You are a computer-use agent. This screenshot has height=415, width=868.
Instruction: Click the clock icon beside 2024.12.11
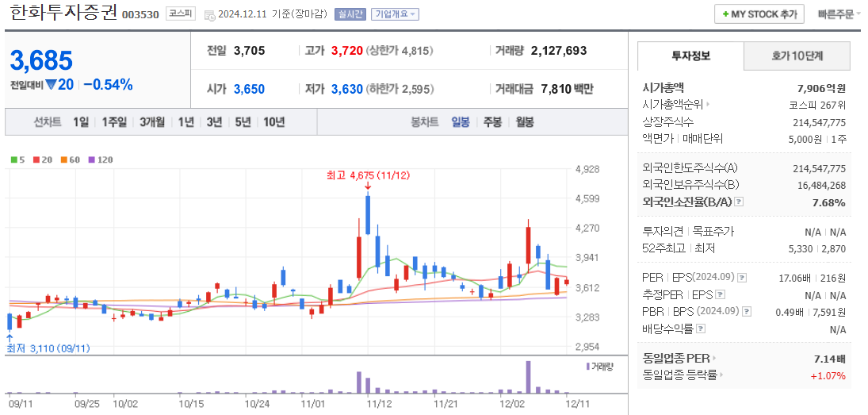(210, 15)
